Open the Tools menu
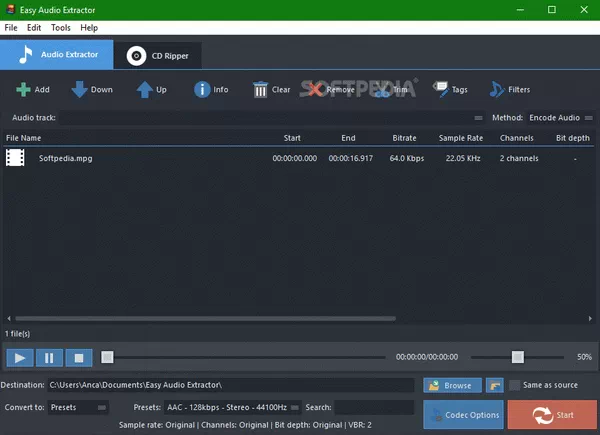This screenshot has height=435, width=600. [61, 28]
